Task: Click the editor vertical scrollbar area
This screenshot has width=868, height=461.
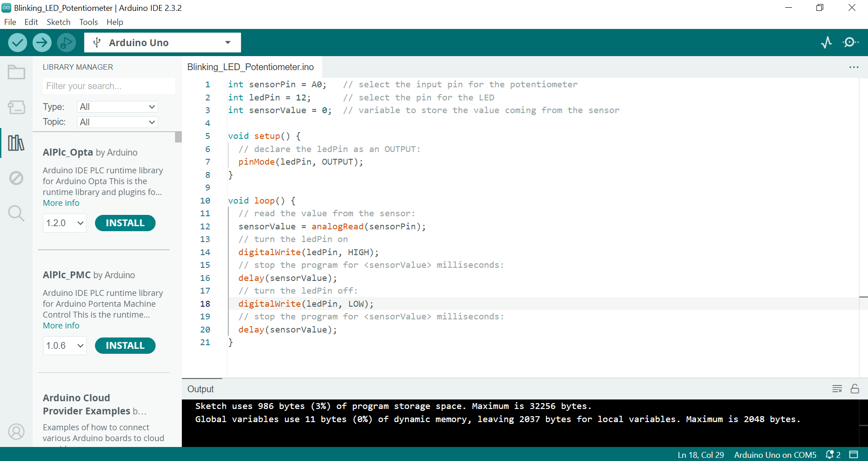Action: pyautogui.click(x=863, y=228)
